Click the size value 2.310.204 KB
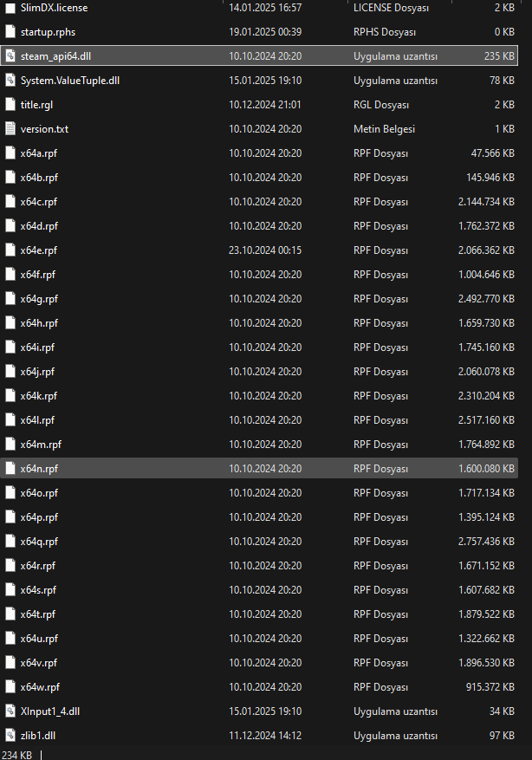Image resolution: width=532 pixels, height=760 pixels. pos(486,395)
